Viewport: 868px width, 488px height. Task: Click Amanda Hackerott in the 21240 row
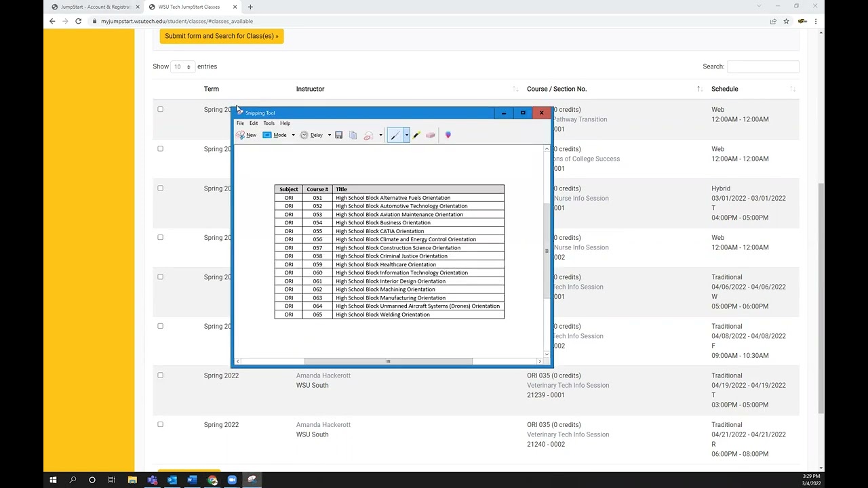pyautogui.click(x=323, y=425)
